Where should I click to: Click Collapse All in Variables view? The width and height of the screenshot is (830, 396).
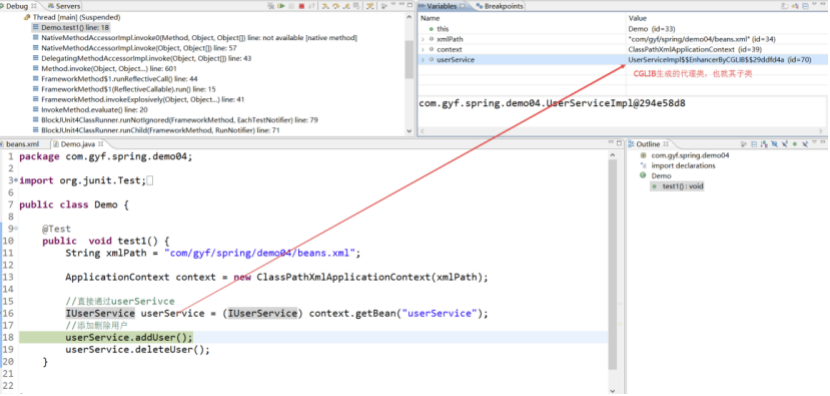pyautogui.click(x=805, y=6)
